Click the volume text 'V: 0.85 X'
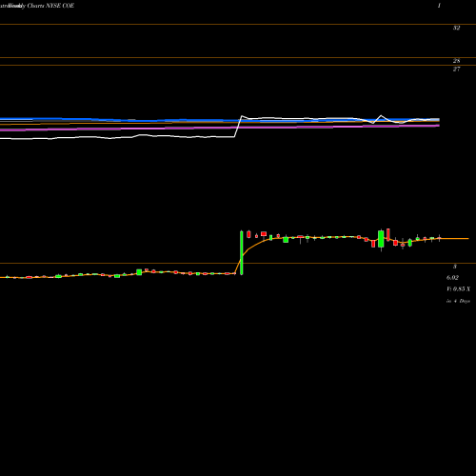The width and height of the screenshot is (476, 476). point(458,289)
